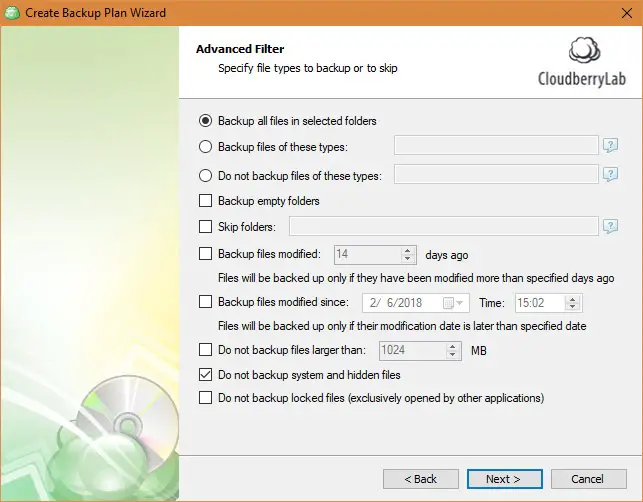
Task: Check Do not backup files larger than
Action: click(205, 349)
